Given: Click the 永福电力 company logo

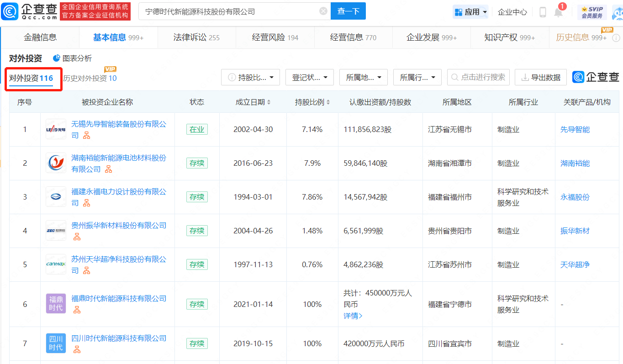Looking at the screenshot, I should coord(56,197).
